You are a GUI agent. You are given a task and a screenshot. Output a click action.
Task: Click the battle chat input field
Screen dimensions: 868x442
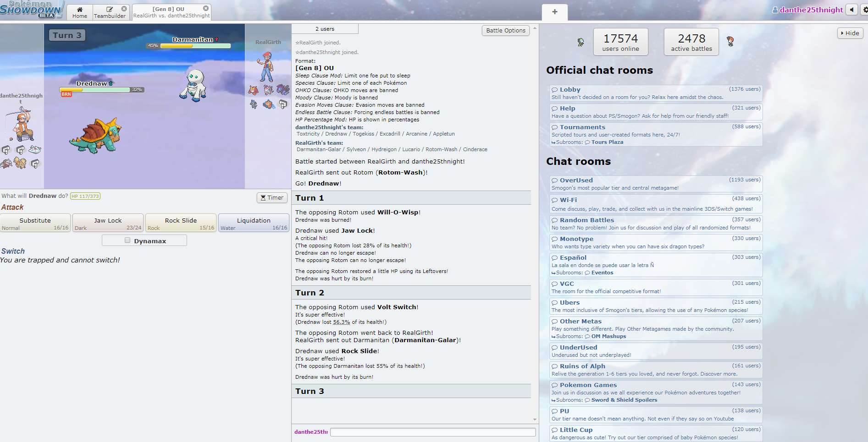point(433,432)
